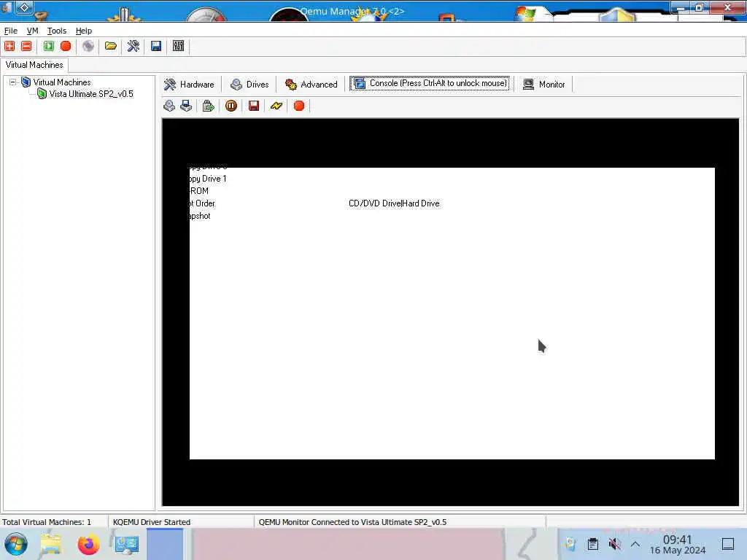Open the file explorer folder taskbar icon

point(51,544)
